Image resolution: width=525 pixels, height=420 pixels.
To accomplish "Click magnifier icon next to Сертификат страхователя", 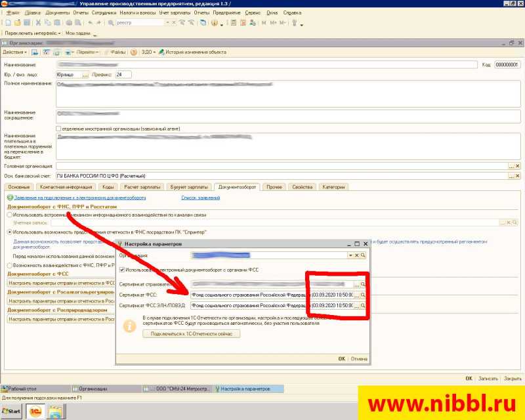I will (363, 284).
